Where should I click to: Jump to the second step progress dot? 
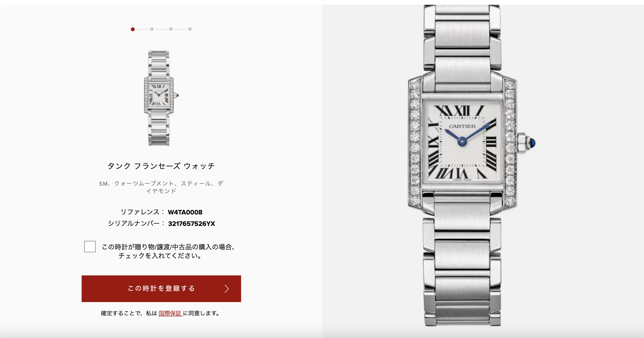(x=152, y=29)
